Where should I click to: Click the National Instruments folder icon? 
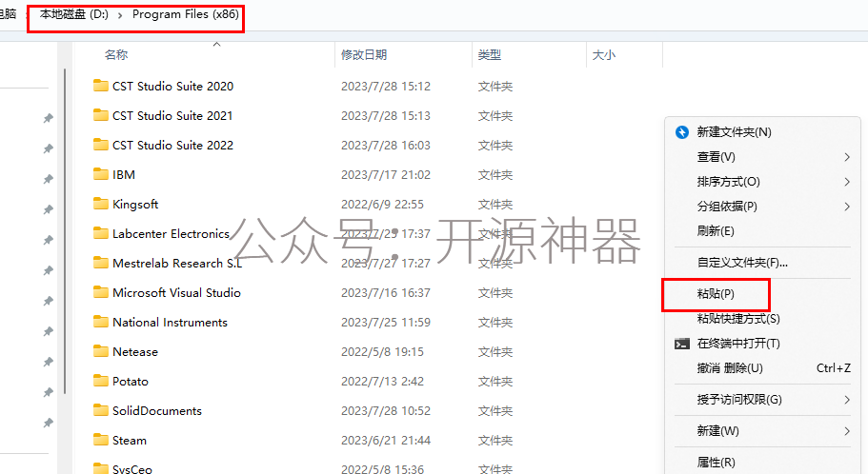(101, 322)
